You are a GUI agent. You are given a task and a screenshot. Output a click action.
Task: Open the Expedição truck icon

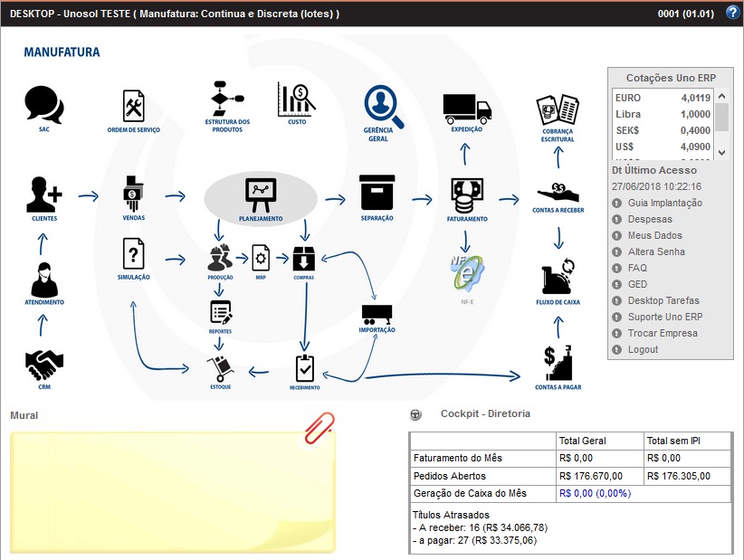click(x=467, y=109)
